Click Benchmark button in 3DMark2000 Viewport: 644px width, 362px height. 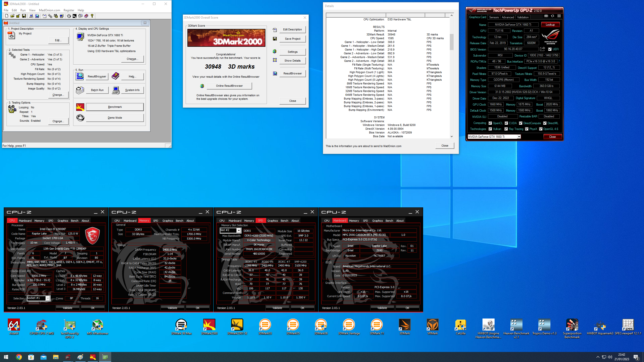point(115,107)
